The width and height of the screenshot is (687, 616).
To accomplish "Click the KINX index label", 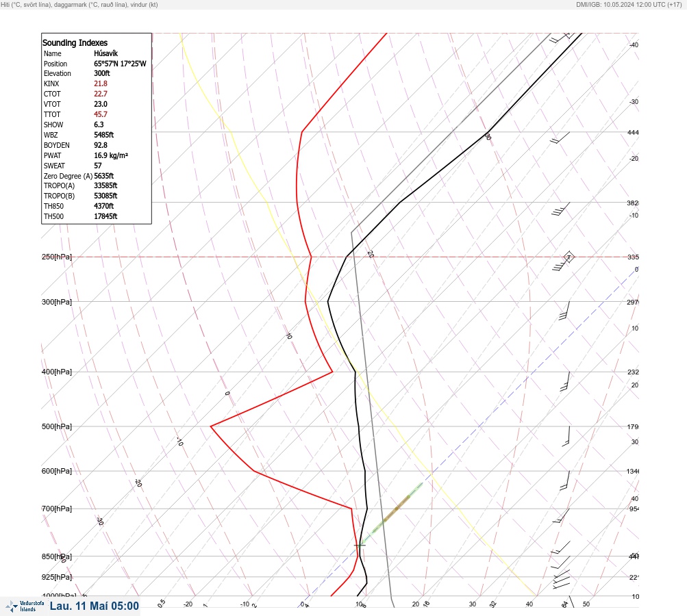I will pos(51,84).
